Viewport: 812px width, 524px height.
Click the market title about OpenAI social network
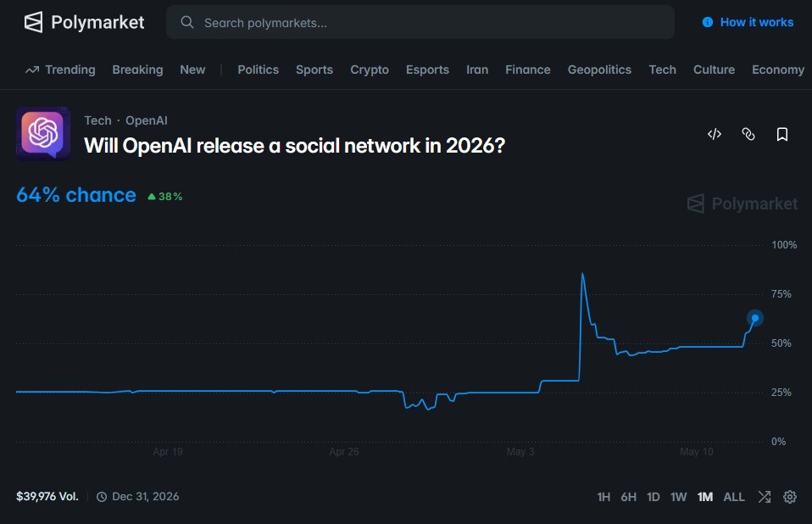pos(294,146)
